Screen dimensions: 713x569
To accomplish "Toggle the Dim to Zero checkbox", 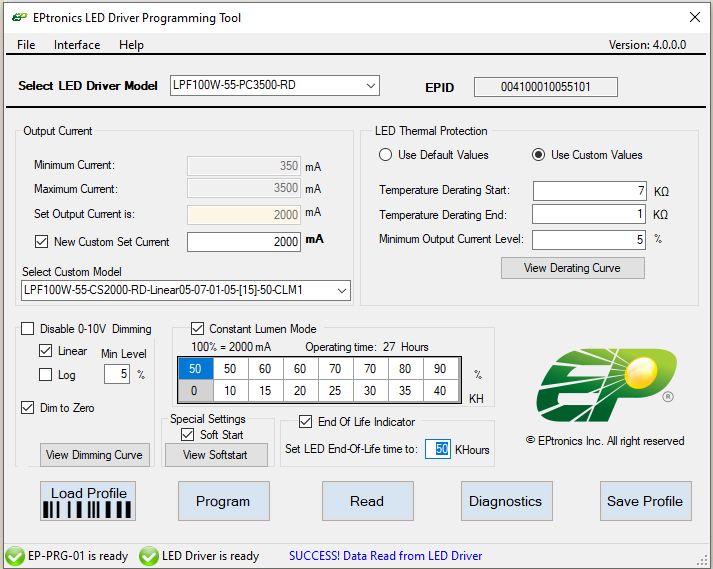I will click(x=28, y=408).
